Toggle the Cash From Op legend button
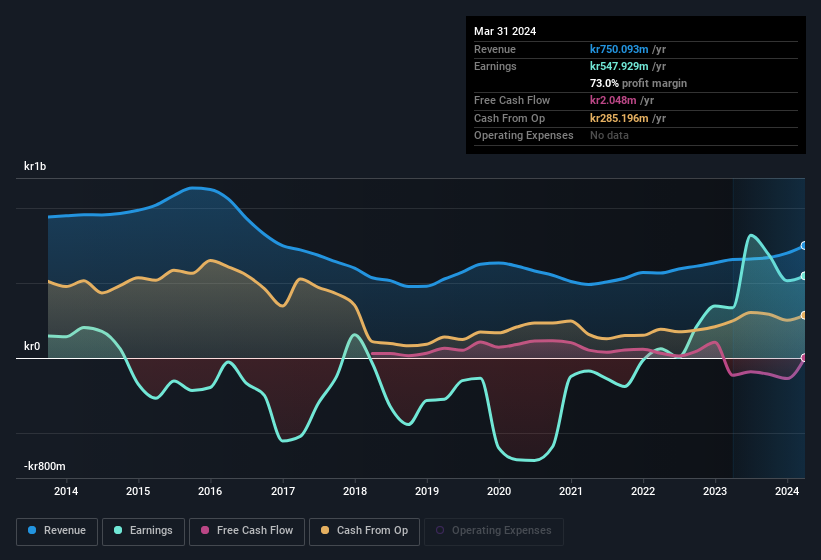Screen dimensions: 821x560 364,531
